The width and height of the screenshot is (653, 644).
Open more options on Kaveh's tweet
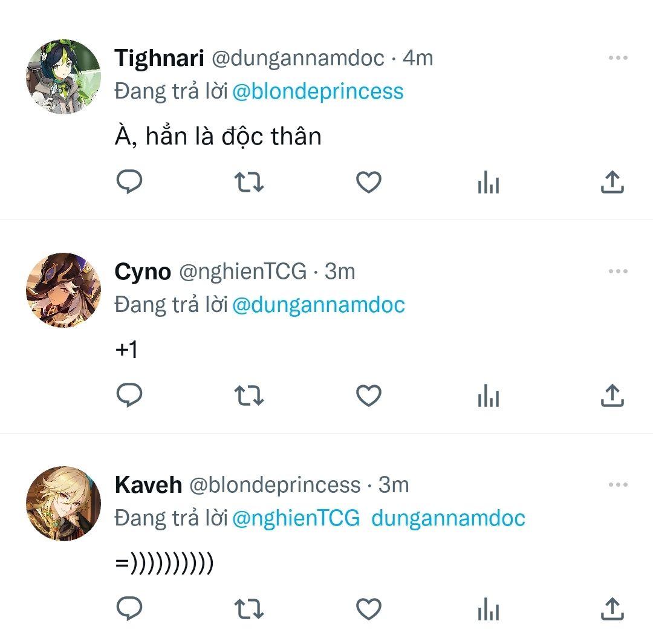618,485
